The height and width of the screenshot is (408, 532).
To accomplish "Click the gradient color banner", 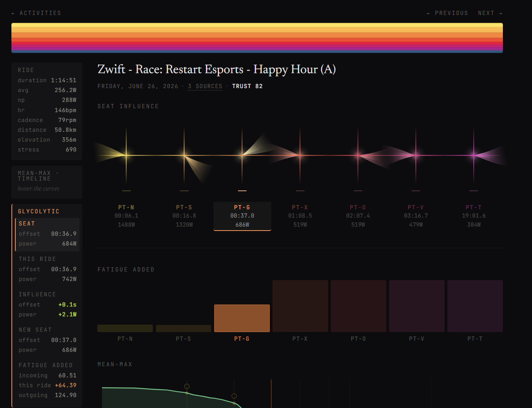I will tap(257, 38).
